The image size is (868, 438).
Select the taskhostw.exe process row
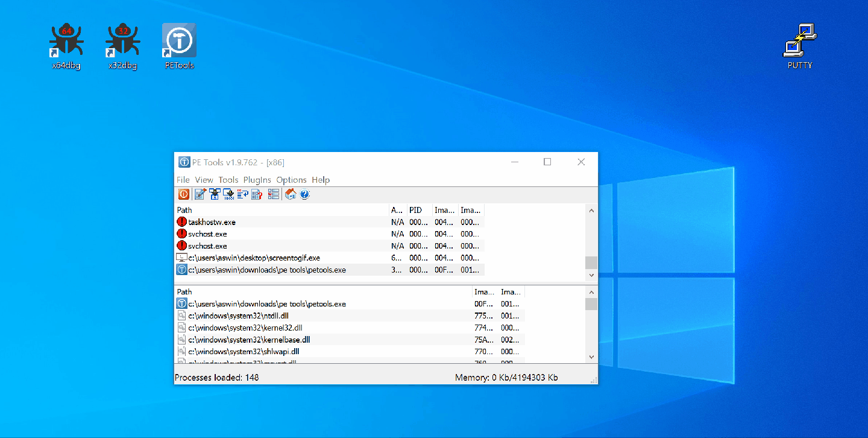tap(212, 222)
